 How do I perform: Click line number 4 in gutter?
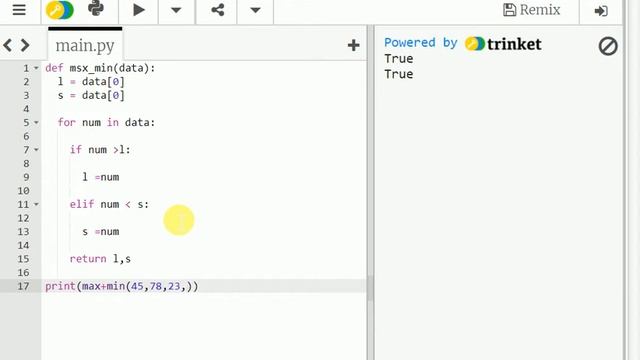pyautogui.click(x=26, y=109)
